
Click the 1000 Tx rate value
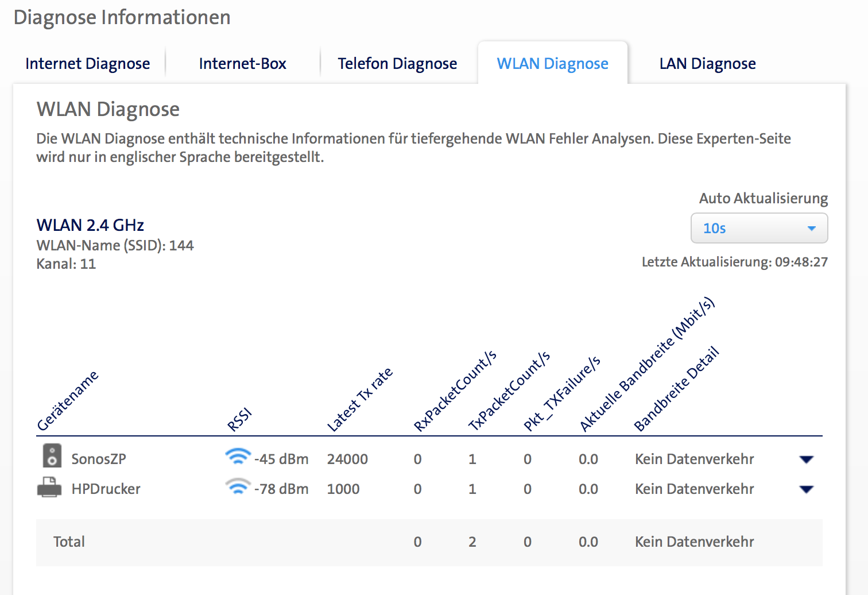[x=343, y=489]
